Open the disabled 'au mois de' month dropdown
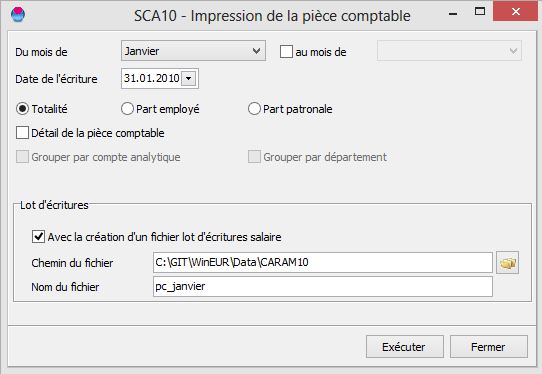This screenshot has height=374, width=542. pos(449,51)
